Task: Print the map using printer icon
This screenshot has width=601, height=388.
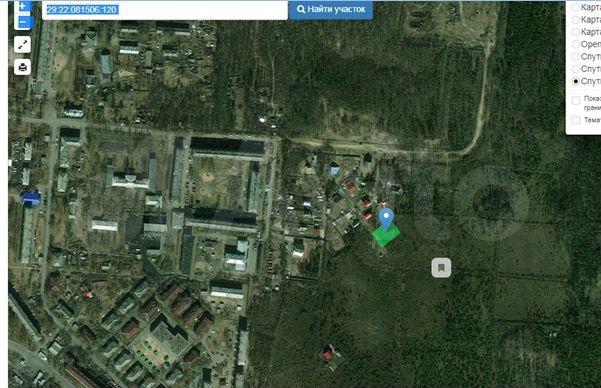Action: 23,67
